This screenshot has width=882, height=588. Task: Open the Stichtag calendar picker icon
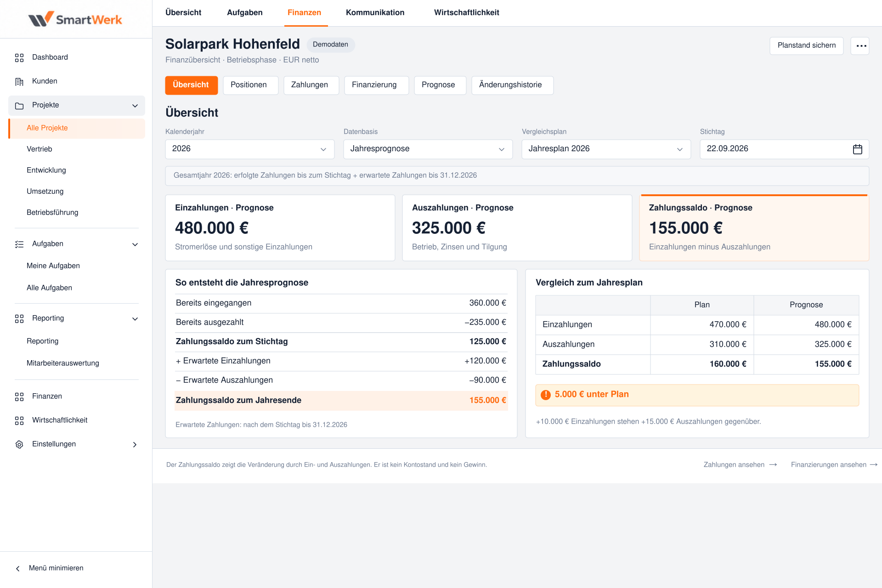(858, 149)
